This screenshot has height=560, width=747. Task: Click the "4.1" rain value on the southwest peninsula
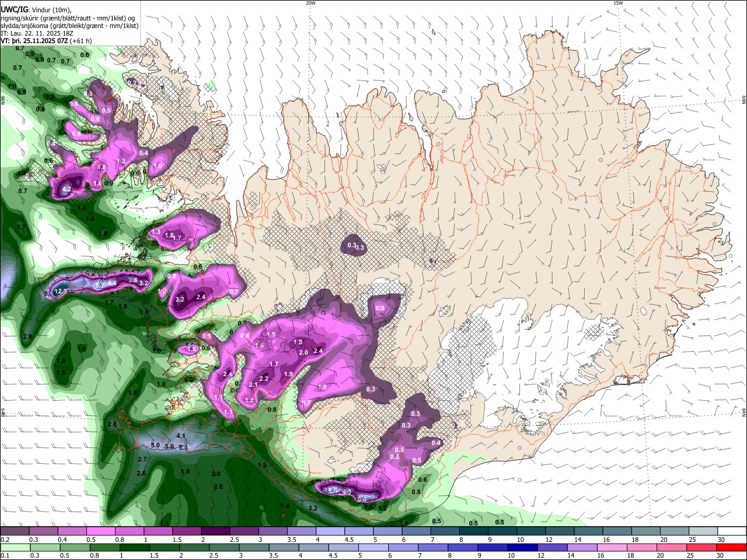pos(180,436)
